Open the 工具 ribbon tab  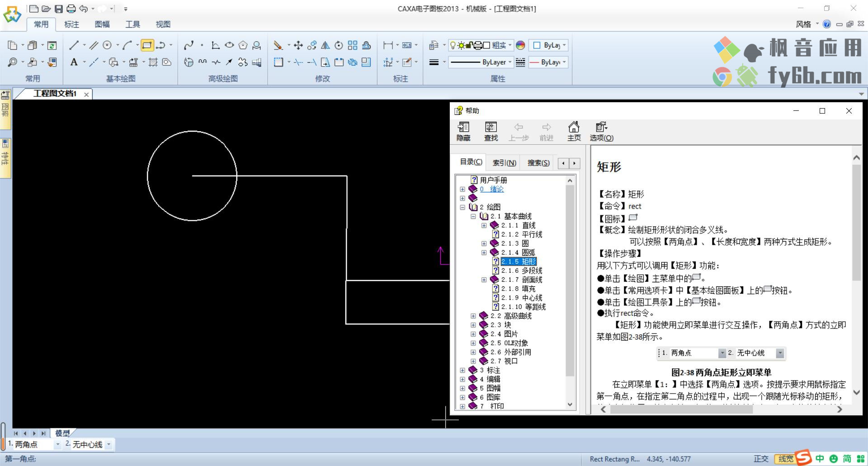[x=132, y=24]
